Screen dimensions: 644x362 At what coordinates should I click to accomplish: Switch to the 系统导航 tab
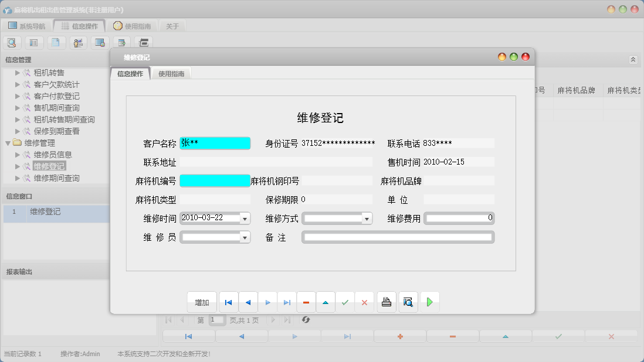click(x=26, y=25)
